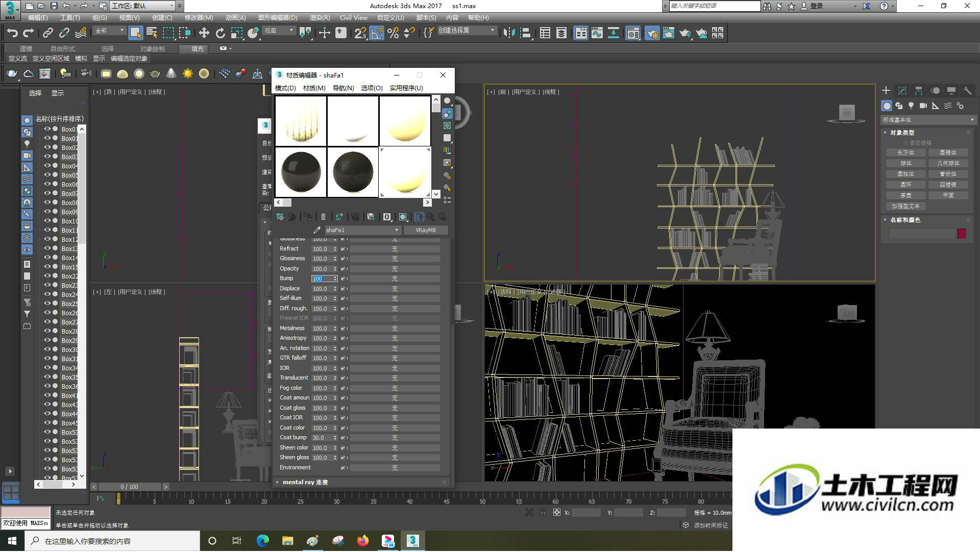Click Select by Name icon

pyautogui.click(x=152, y=33)
